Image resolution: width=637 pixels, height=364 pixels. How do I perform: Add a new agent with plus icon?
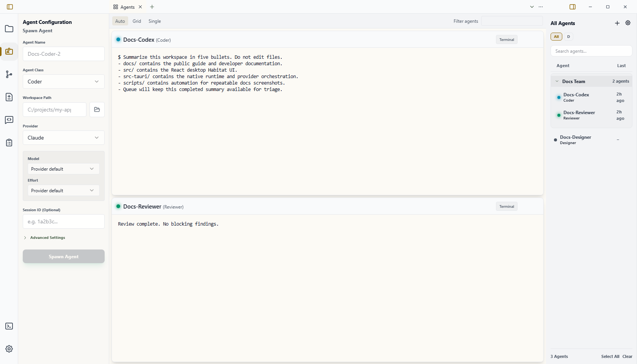[617, 23]
